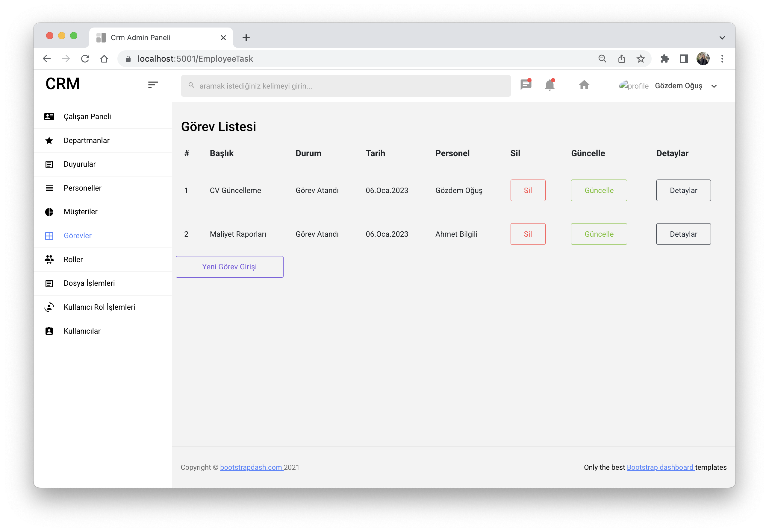Click the home icon in the top navbar
The width and height of the screenshot is (769, 532).
[584, 85]
